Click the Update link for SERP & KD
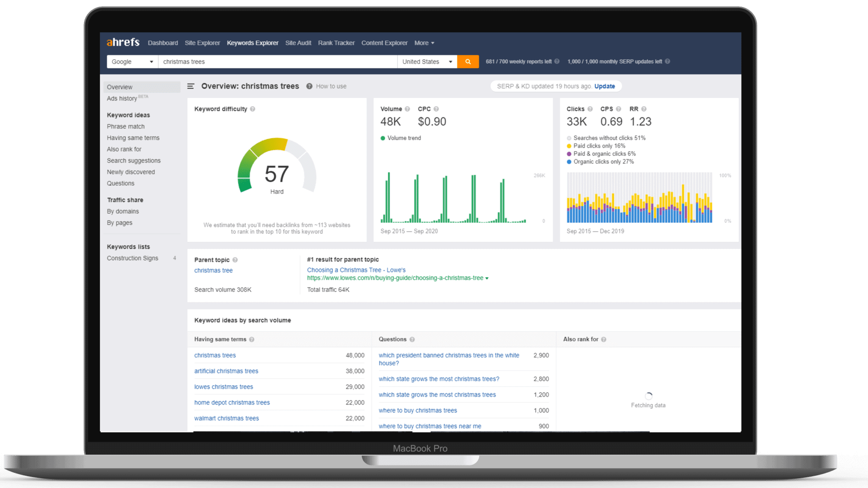This screenshot has width=868, height=488. point(604,86)
